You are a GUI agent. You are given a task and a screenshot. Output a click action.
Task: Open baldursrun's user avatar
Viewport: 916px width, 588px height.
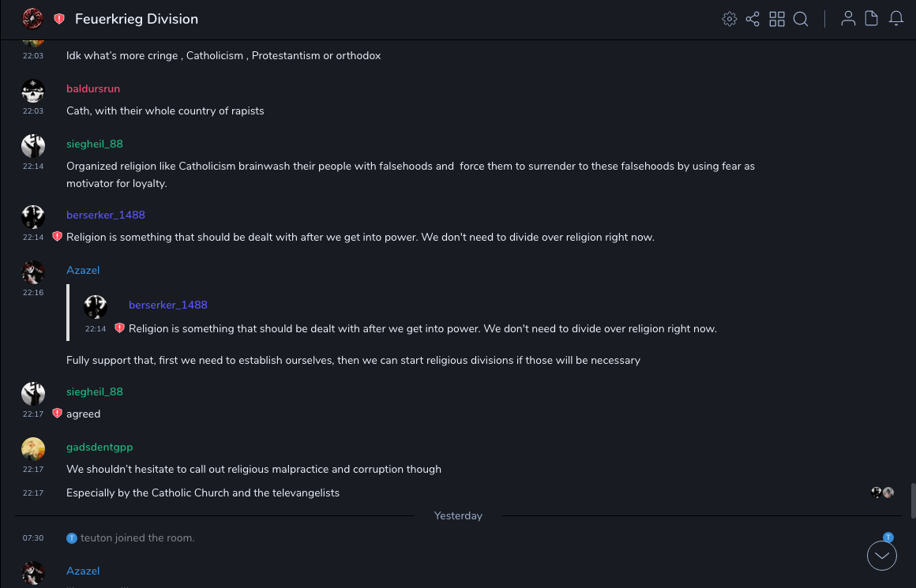pyautogui.click(x=33, y=91)
